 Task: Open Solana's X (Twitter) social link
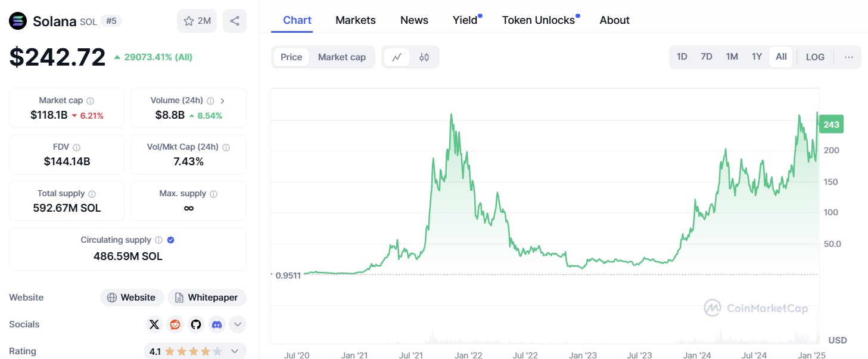154,324
